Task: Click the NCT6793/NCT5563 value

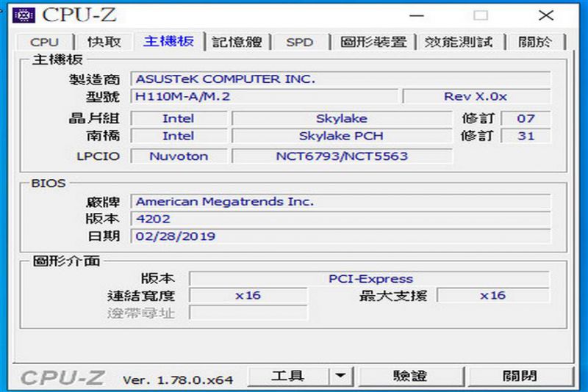Action: point(342,156)
